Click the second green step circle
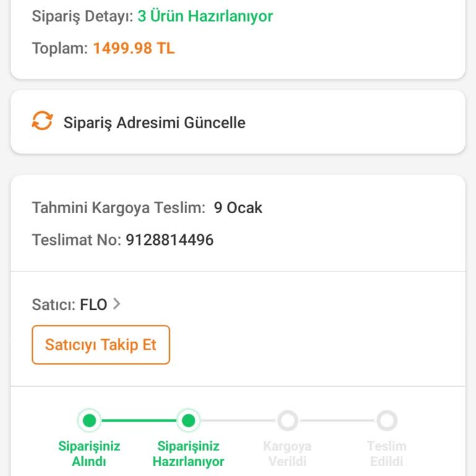This screenshot has width=476, height=476. pos(188,421)
